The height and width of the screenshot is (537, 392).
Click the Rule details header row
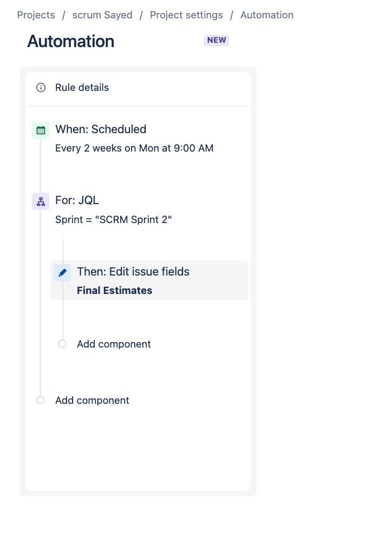coord(82,87)
